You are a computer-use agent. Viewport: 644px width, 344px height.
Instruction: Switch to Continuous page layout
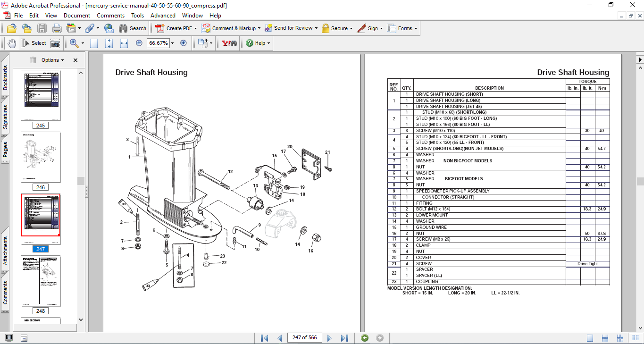click(x=605, y=338)
